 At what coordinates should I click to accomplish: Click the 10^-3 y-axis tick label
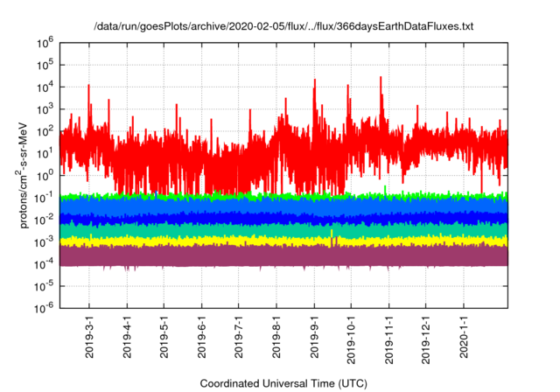[x=45, y=242]
